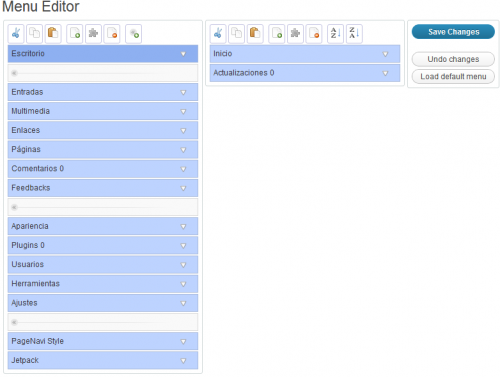Click the Paste icon in the left menu toolbar

(53, 34)
